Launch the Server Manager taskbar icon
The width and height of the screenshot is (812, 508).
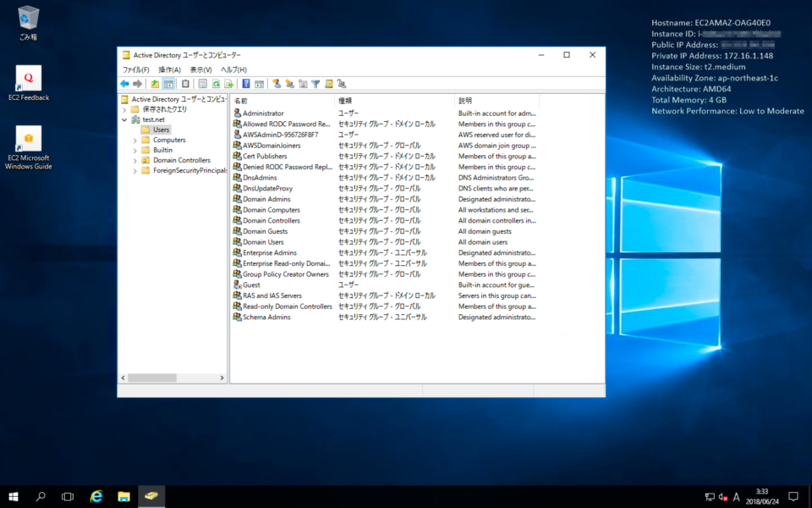(151, 497)
